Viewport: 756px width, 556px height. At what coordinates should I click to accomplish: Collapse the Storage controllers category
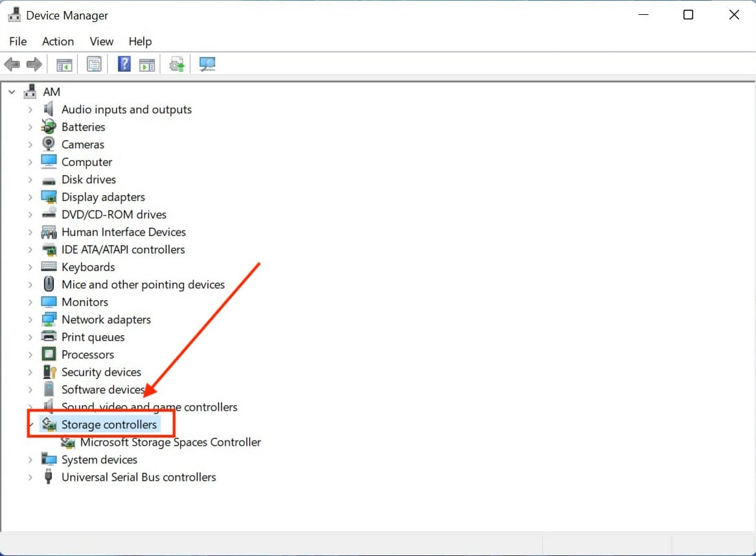[x=30, y=424]
